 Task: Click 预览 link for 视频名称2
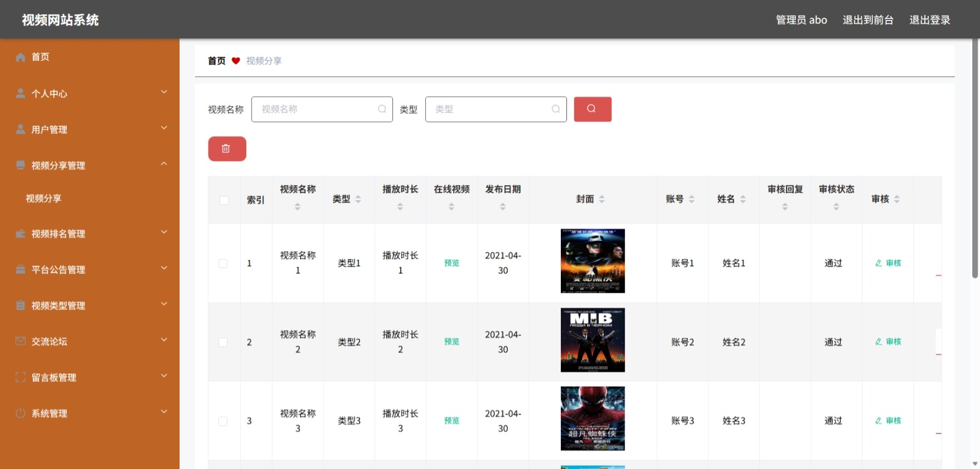click(x=451, y=342)
